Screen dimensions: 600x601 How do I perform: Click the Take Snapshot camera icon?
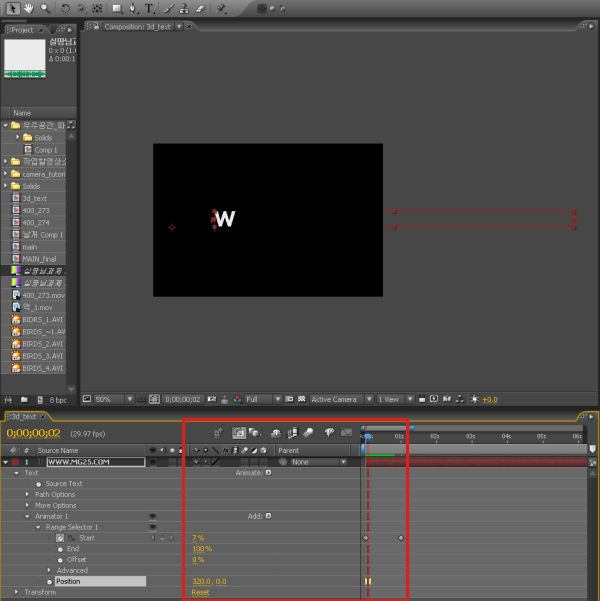[x=212, y=399]
